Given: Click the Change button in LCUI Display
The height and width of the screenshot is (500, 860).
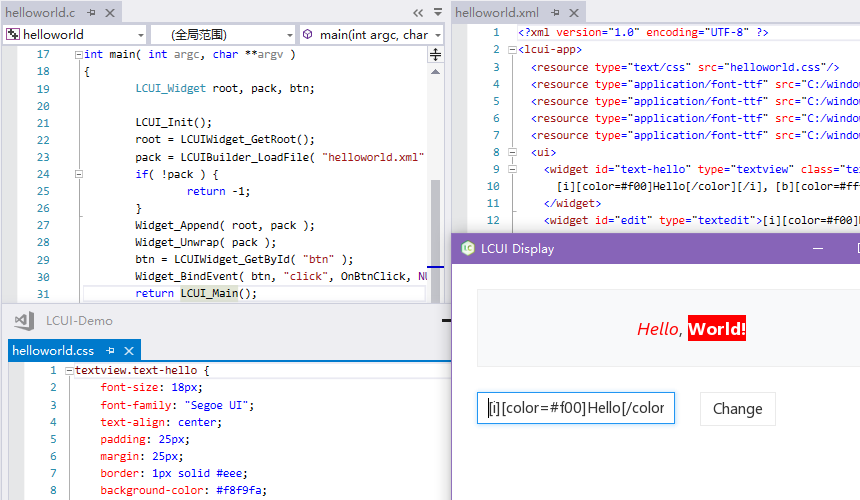Looking at the screenshot, I should click(x=737, y=409).
